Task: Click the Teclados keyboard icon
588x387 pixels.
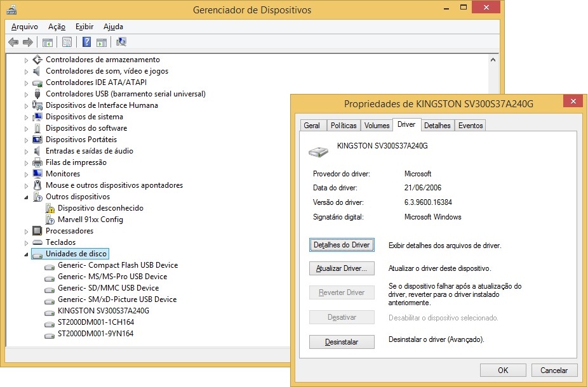Action: (x=37, y=242)
